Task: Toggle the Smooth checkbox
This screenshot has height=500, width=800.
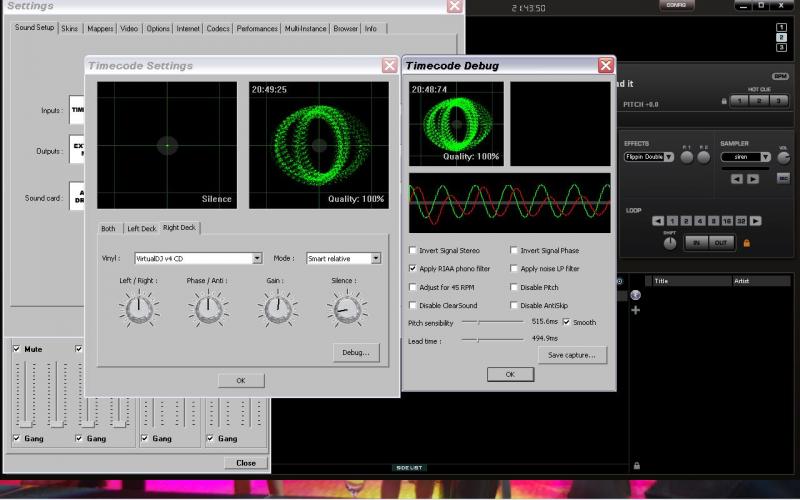Action: click(x=567, y=322)
